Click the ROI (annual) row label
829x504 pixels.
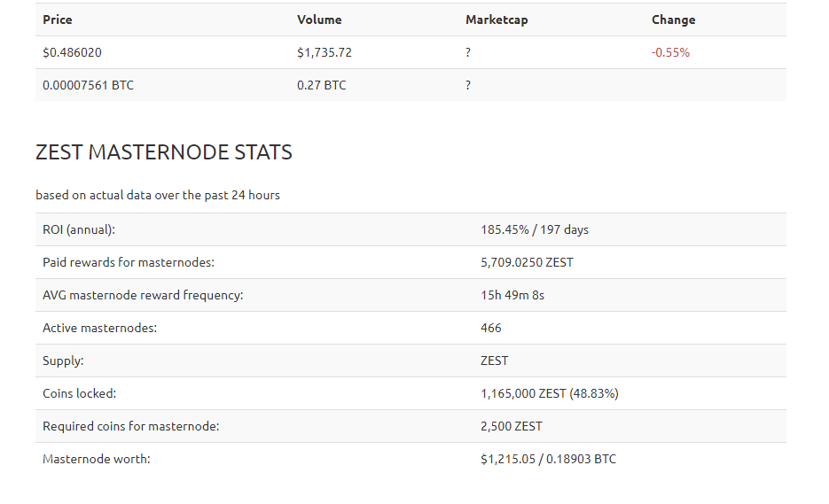point(79,229)
